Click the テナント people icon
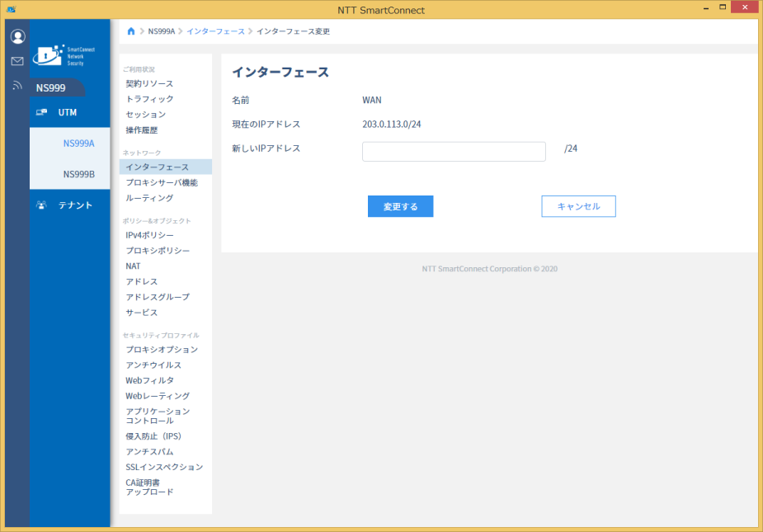Viewport: 763px width, 532px height. point(41,205)
